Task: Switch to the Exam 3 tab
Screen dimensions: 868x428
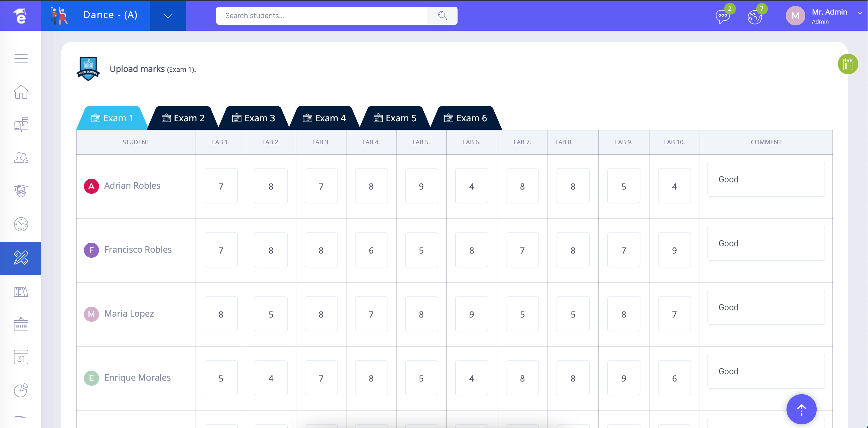Action: (x=254, y=118)
